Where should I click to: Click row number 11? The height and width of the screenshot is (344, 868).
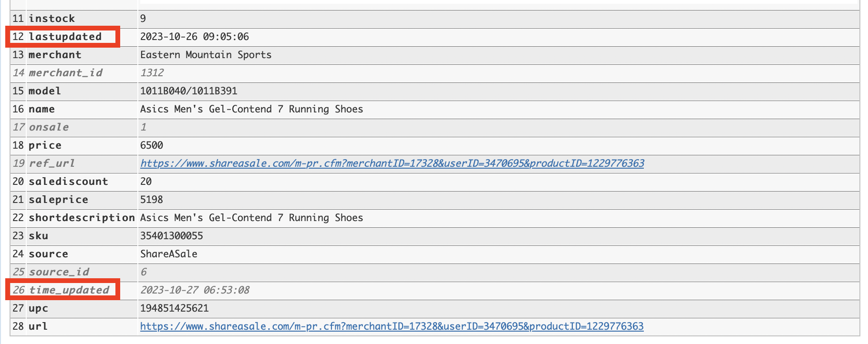pos(18,19)
